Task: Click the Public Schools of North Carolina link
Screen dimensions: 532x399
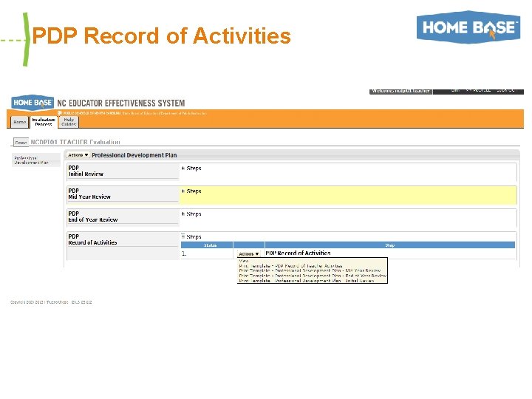Action: (92, 113)
